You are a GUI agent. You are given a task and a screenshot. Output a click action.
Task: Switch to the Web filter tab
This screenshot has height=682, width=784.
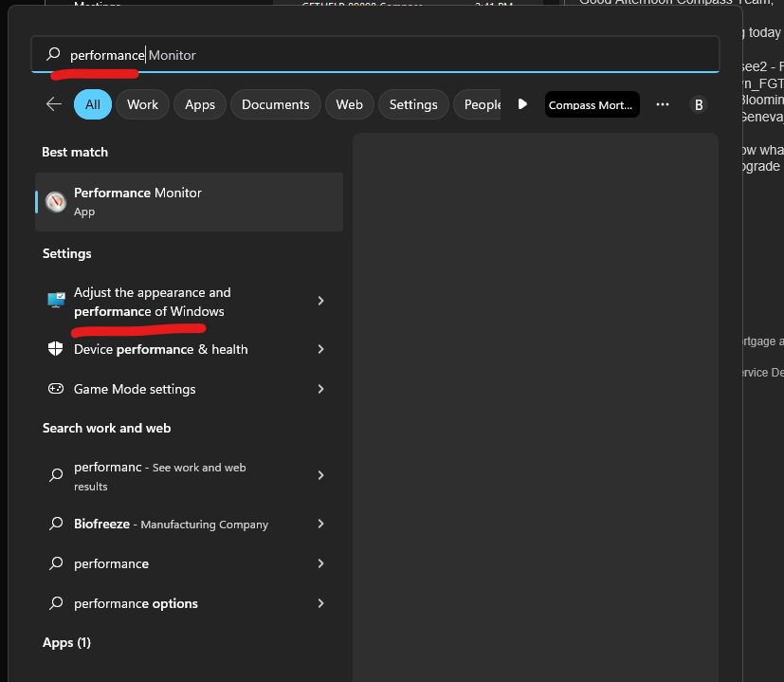click(x=349, y=104)
